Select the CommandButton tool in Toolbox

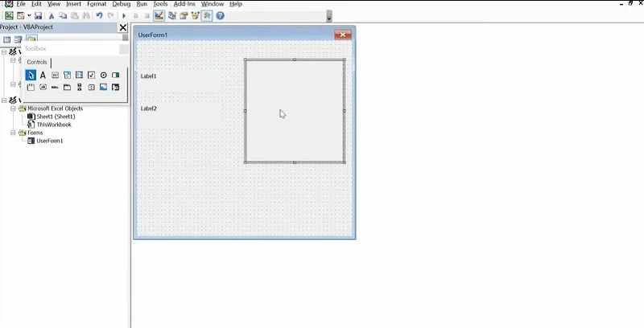[43, 87]
